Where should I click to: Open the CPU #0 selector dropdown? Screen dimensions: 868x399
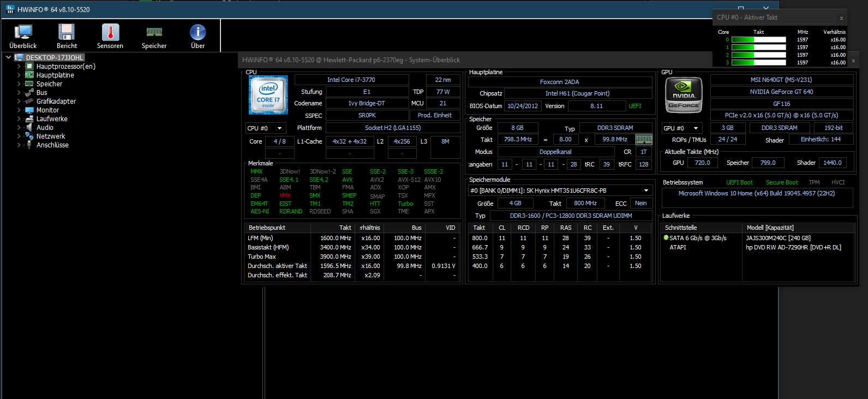coord(266,128)
